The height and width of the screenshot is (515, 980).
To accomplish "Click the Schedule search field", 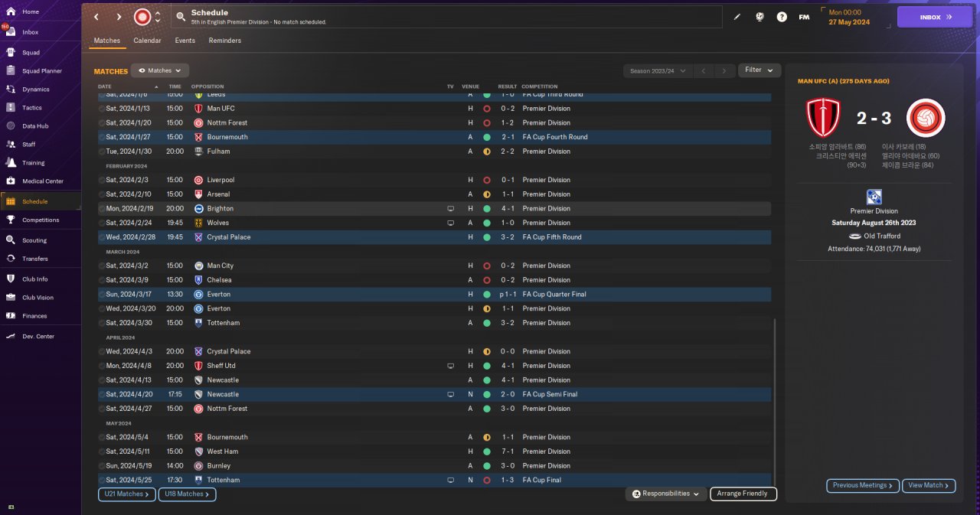I will click(446, 17).
